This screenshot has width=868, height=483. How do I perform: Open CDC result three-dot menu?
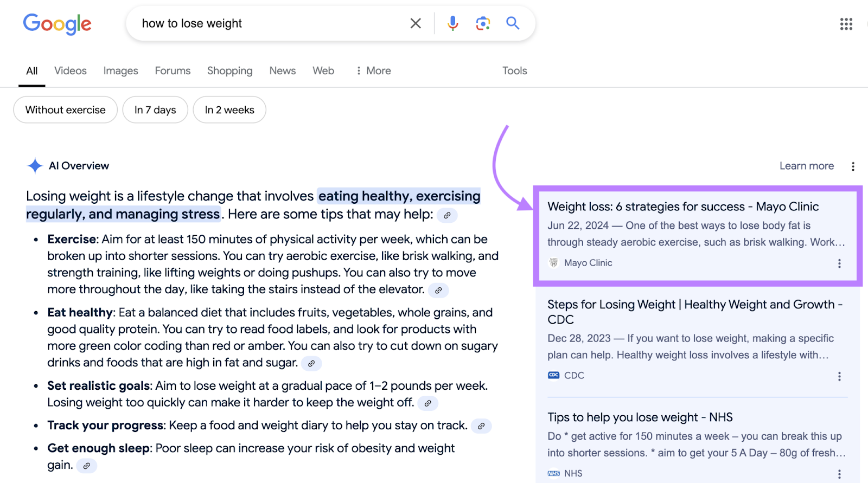(839, 376)
